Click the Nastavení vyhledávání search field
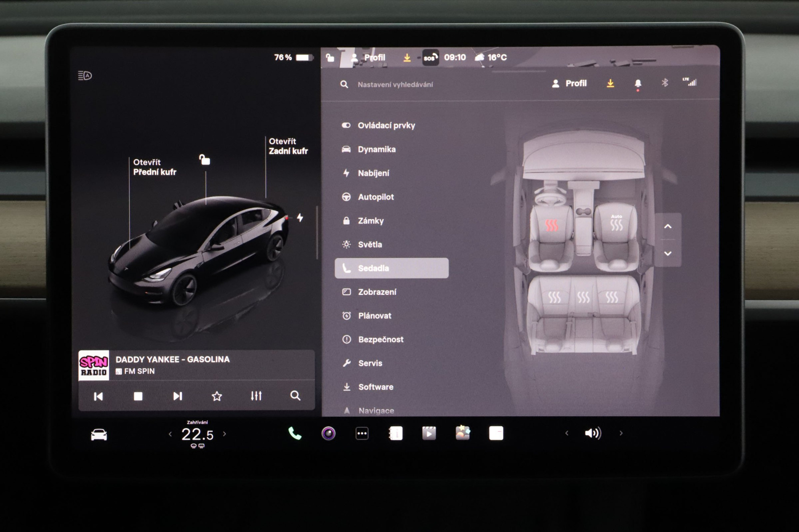 tap(395, 84)
